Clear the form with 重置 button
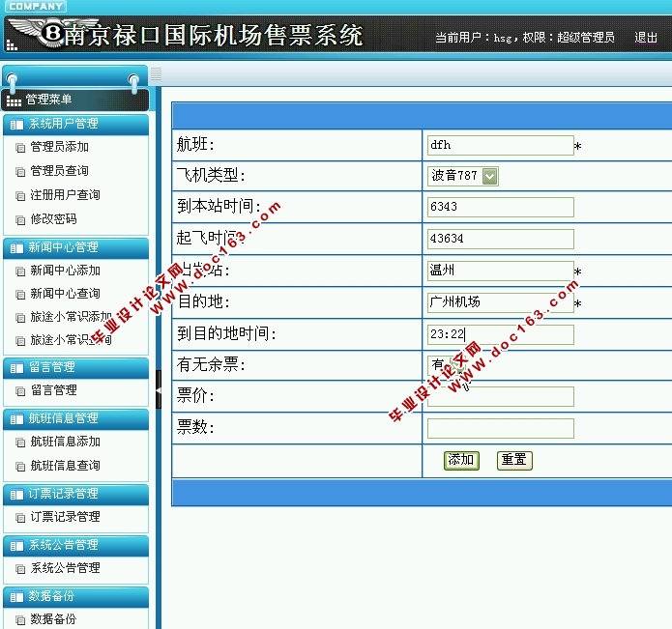The image size is (672, 629). (514, 460)
